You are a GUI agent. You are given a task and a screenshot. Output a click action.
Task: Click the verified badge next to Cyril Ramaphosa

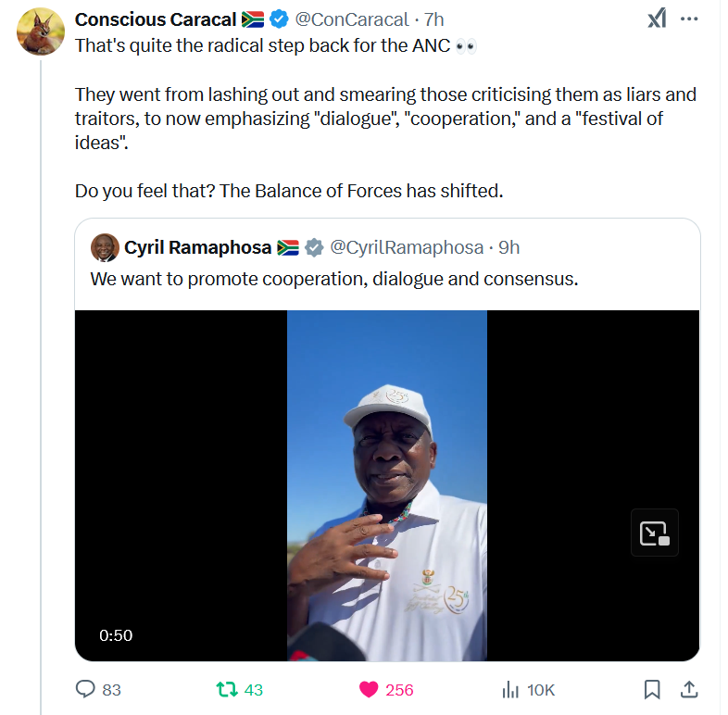315,247
